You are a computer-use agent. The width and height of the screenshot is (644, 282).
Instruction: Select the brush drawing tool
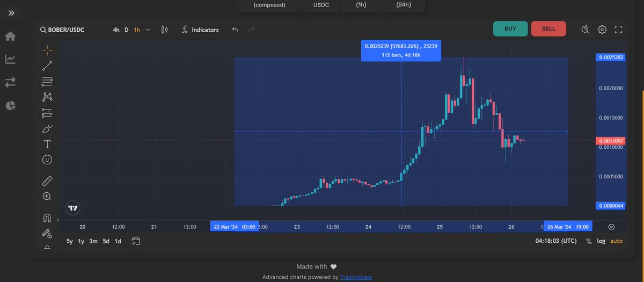coord(47,128)
